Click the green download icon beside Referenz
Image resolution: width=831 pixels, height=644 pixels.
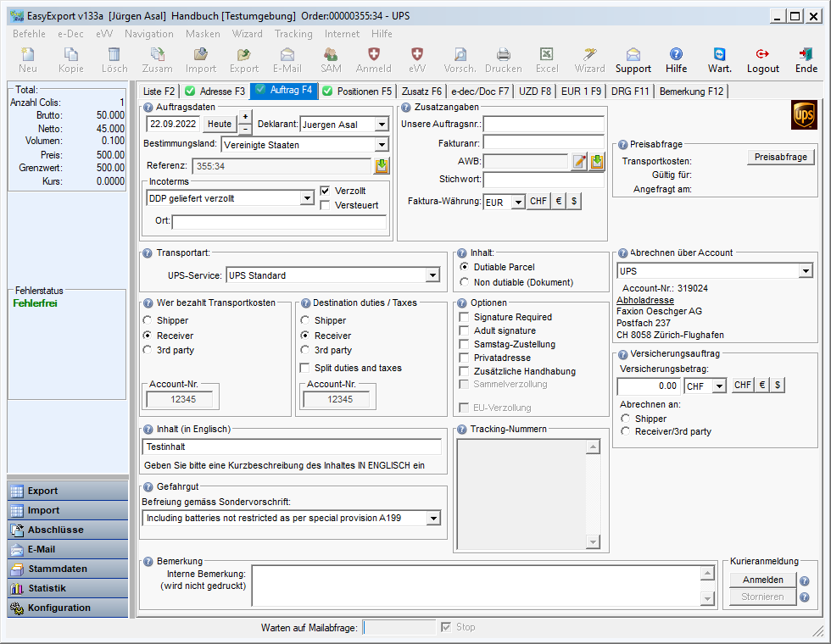click(382, 165)
